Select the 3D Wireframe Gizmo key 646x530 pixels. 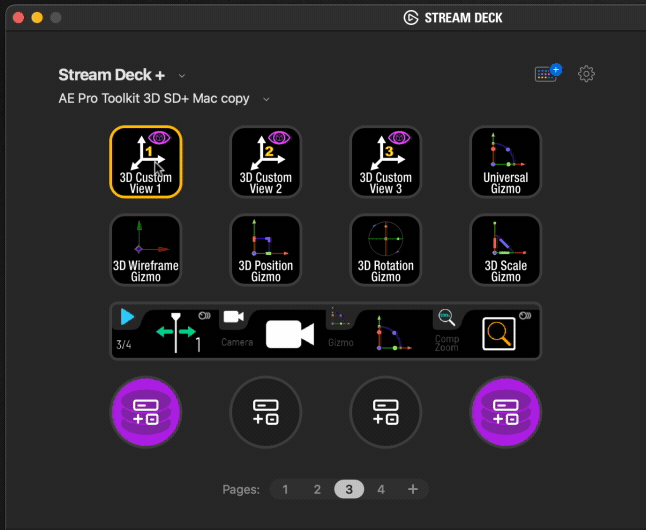tap(146, 250)
